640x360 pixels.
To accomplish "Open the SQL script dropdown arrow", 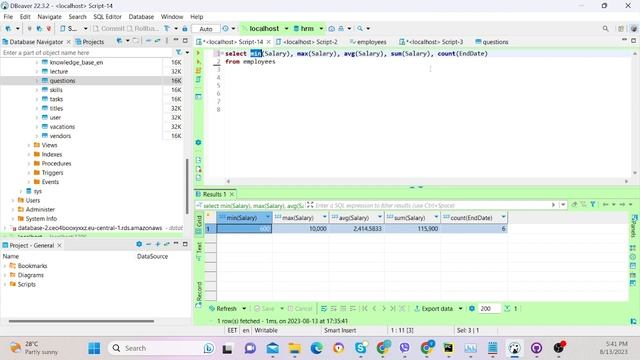I will (x=85, y=29).
